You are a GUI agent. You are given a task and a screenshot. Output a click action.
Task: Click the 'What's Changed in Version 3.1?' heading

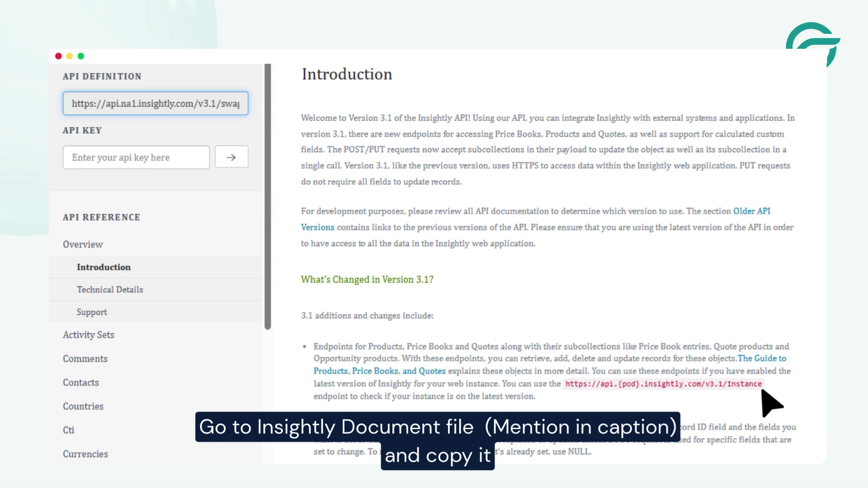coord(367,280)
